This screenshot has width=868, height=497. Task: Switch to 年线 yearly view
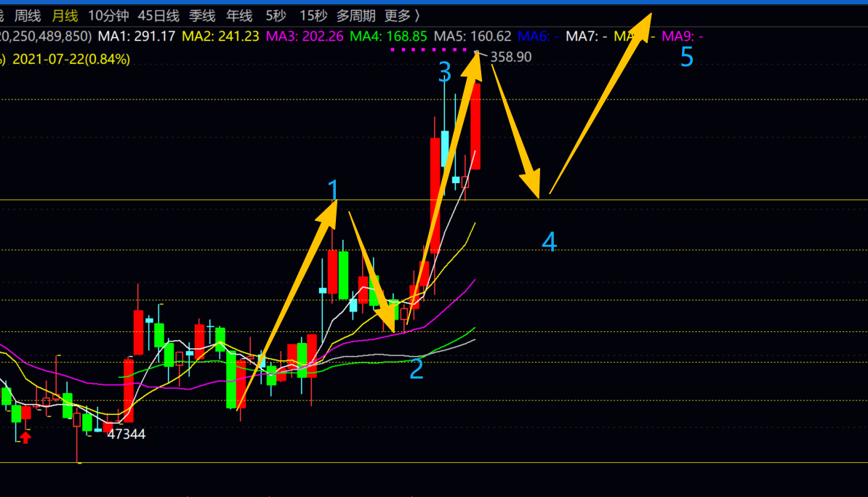(239, 15)
